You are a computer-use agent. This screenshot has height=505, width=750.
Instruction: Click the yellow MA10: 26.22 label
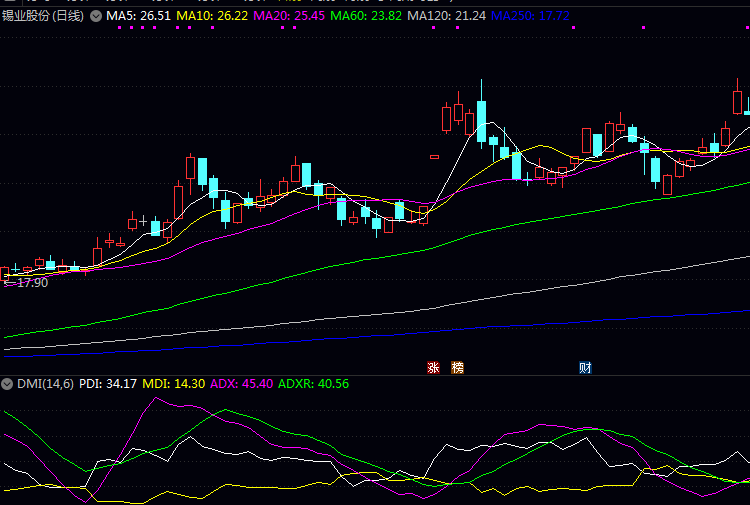pos(212,16)
